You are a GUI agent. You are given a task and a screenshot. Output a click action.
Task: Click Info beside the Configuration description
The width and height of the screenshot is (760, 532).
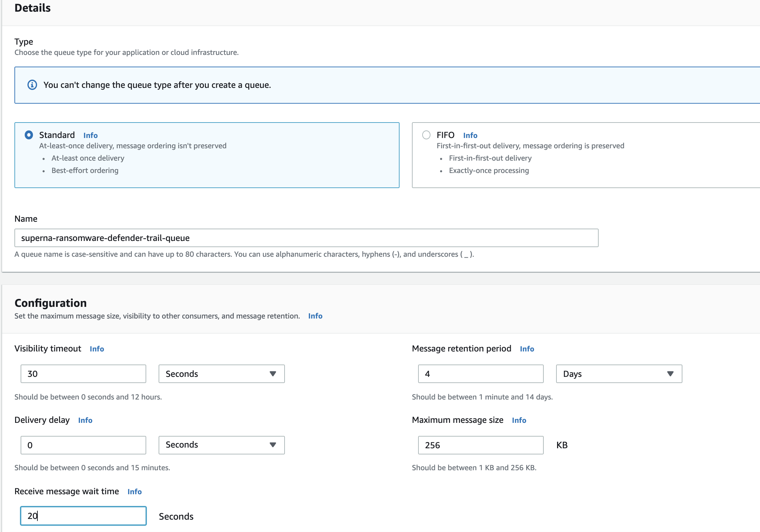(315, 316)
